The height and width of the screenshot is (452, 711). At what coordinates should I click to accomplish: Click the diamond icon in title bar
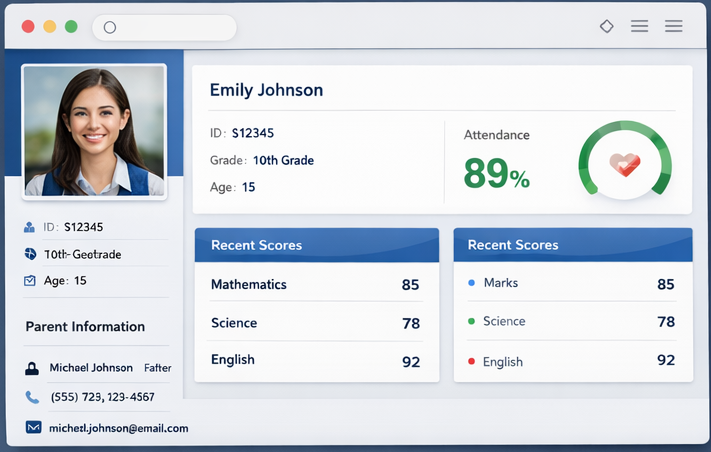click(x=606, y=27)
